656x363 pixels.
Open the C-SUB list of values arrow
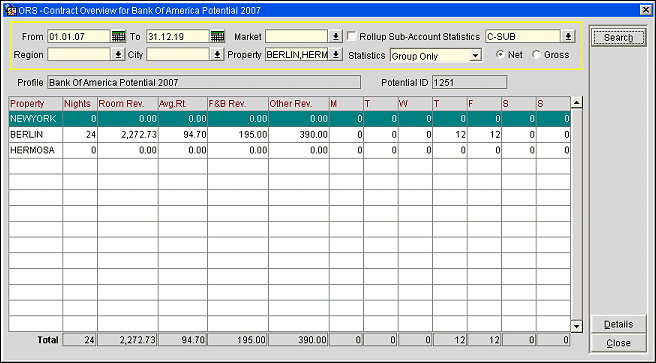pyautogui.click(x=568, y=37)
